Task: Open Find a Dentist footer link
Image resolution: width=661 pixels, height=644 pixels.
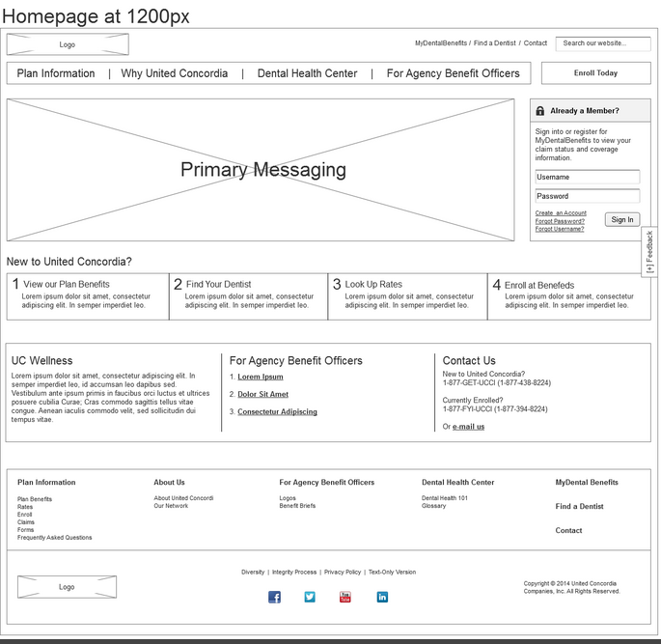Action: pyautogui.click(x=579, y=506)
